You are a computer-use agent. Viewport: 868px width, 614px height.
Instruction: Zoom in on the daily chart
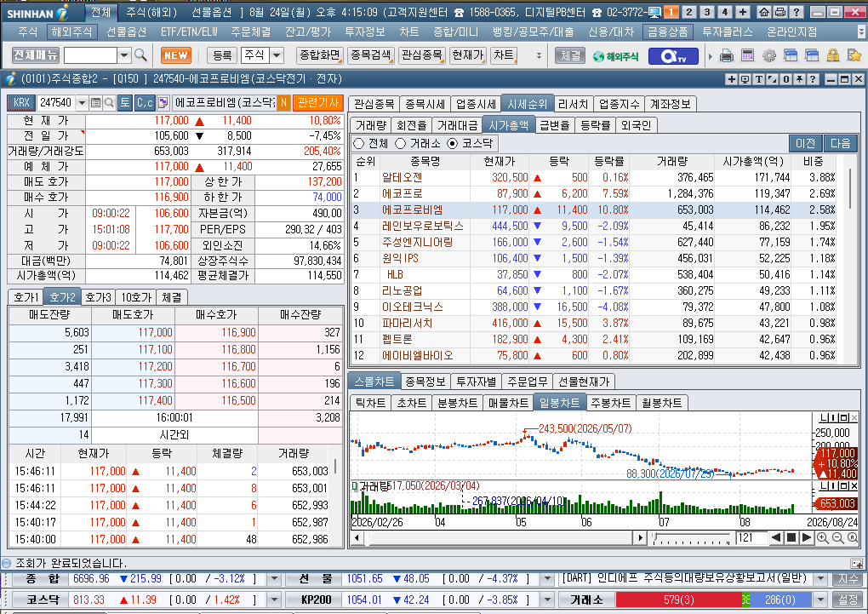click(823, 537)
